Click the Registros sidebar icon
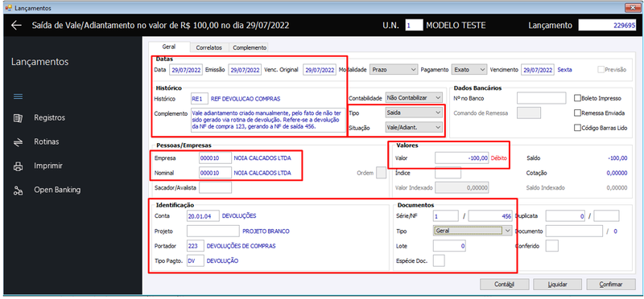The width and height of the screenshot is (644, 299). coord(18,117)
